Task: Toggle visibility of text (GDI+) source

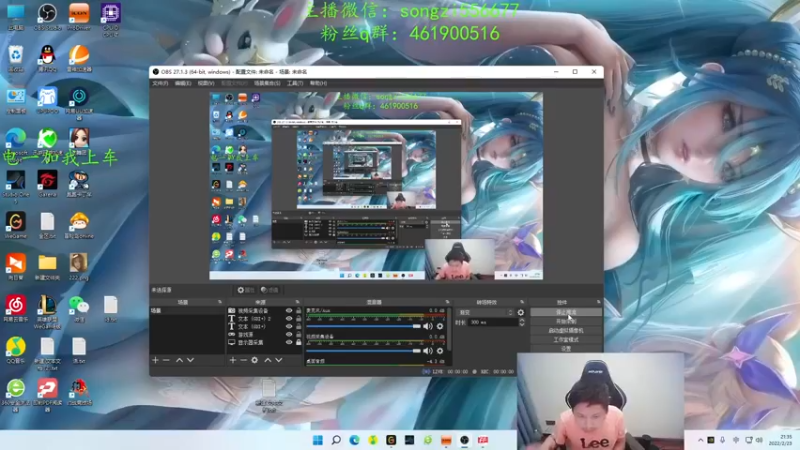Action: (x=289, y=327)
